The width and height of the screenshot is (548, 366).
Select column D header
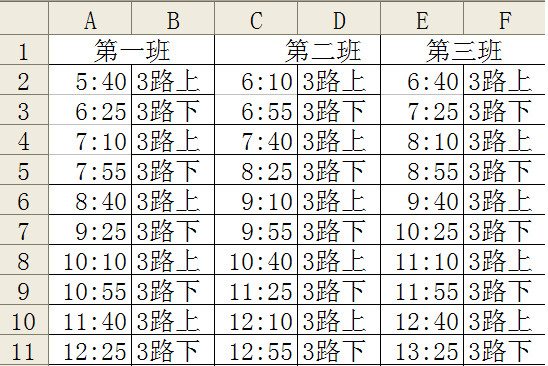[x=339, y=18]
